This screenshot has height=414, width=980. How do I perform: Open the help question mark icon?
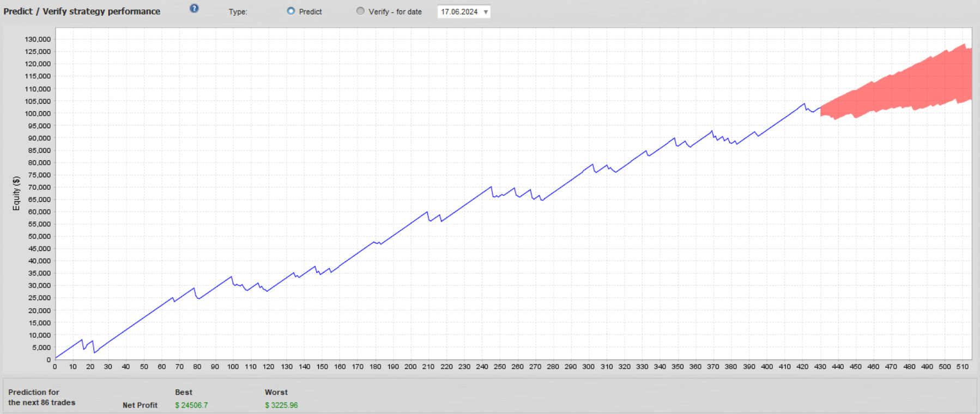[194, 9]
